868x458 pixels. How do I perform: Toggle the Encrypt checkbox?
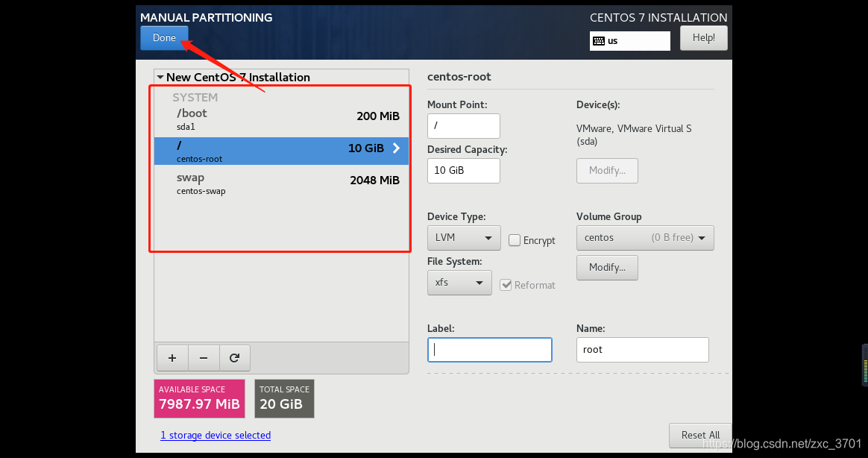[515, 240]
